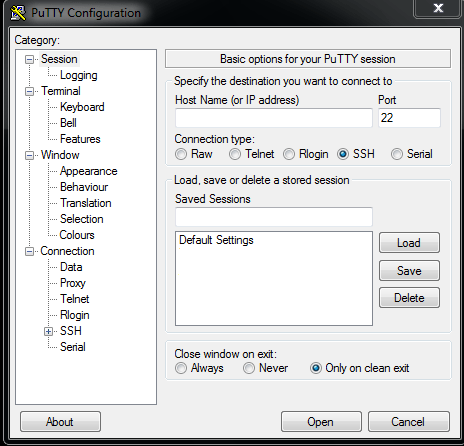464x446 pixels.
Task: Choose the Serial connection type radio button
Action: [x=397, y=154]
